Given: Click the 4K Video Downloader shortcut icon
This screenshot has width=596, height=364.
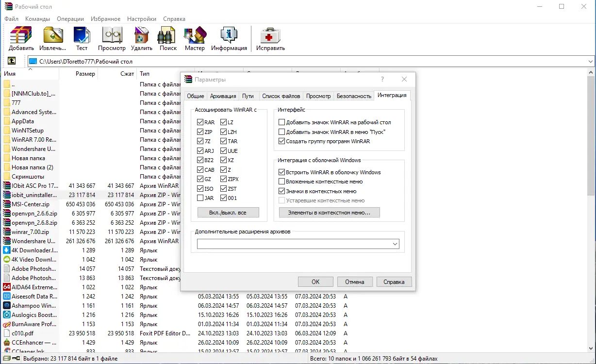Looking at the screenshot, I should tap(7, 260).
